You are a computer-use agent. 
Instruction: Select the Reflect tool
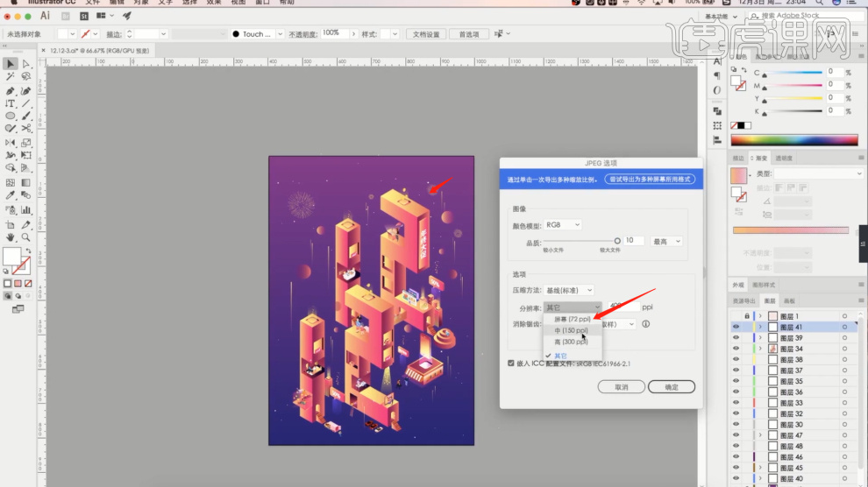point(10,143)
